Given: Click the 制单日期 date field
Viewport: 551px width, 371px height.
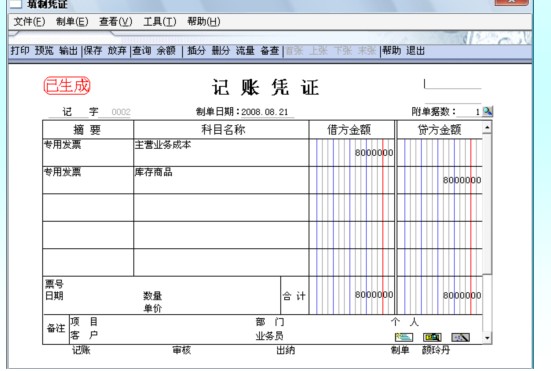Looking at the screenshot, I should 267,112.
